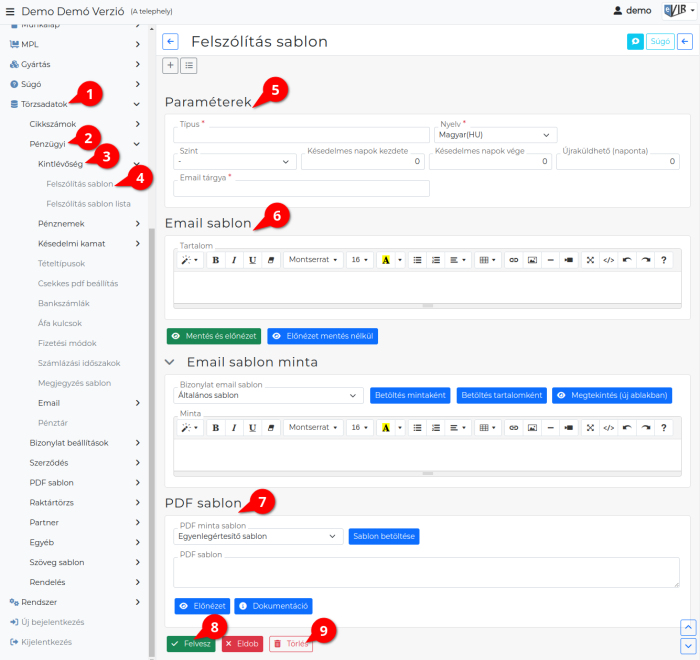The image size is (700, 660).
Task: Open the Nyelv dropdown showing Magyar(HU)
Action: pyautogui.click(x=495, y=135)
